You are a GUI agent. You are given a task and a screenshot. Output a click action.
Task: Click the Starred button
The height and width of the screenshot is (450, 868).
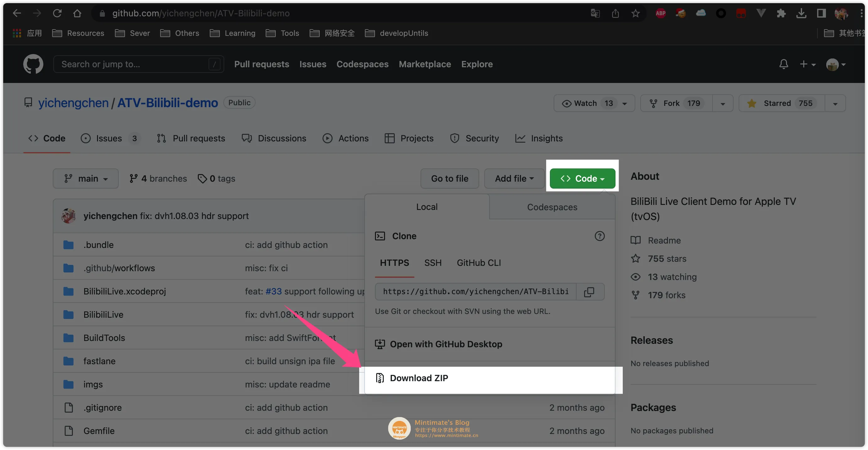782,103
